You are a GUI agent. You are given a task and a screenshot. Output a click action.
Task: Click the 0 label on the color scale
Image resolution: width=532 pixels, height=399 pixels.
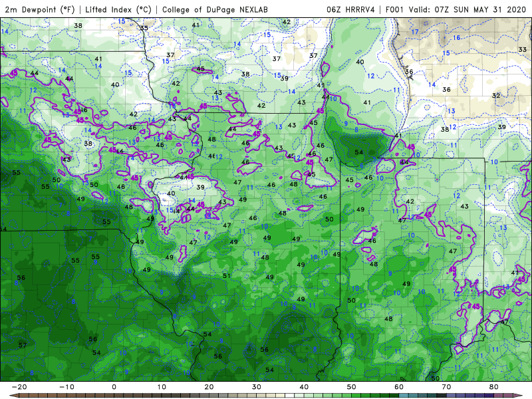pos(114,387)
